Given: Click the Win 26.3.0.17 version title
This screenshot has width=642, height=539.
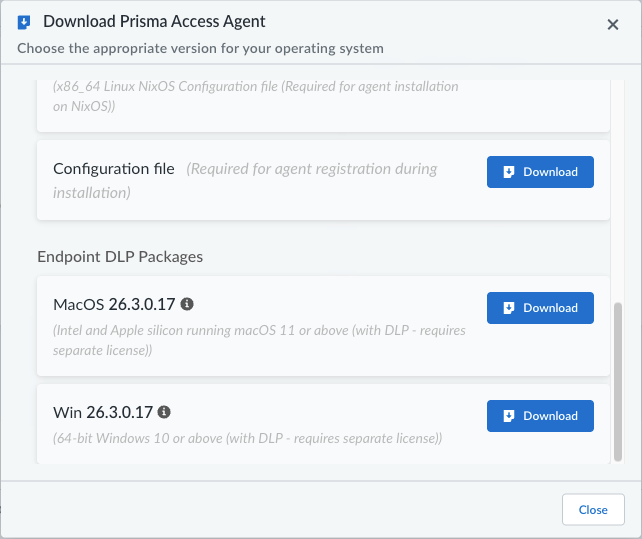Looking at the screenshot, I should pyautogui.click(x=103, y=412).
